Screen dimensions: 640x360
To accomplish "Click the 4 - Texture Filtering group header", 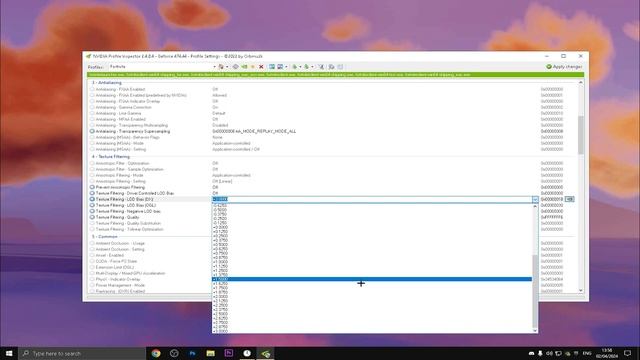I will pyautogui.click(x=111, y=156).
